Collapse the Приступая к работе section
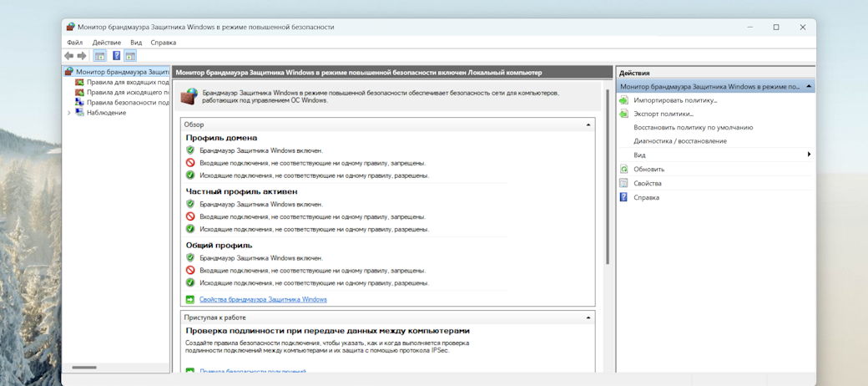 (x=588, y=317)
